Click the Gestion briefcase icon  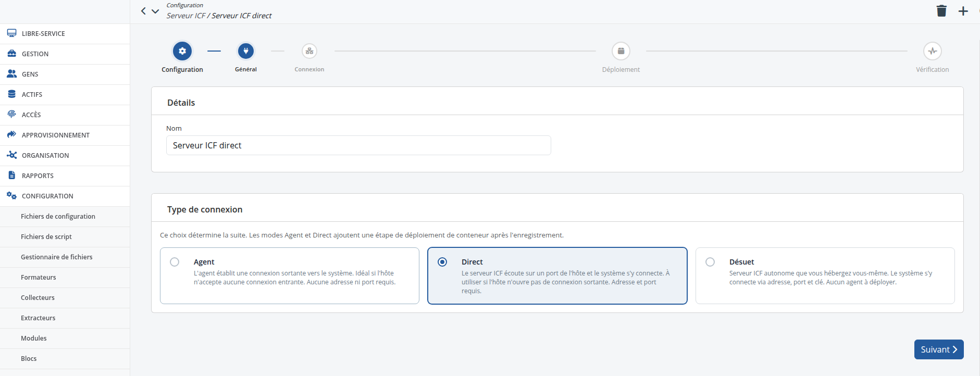coord(11,54)
